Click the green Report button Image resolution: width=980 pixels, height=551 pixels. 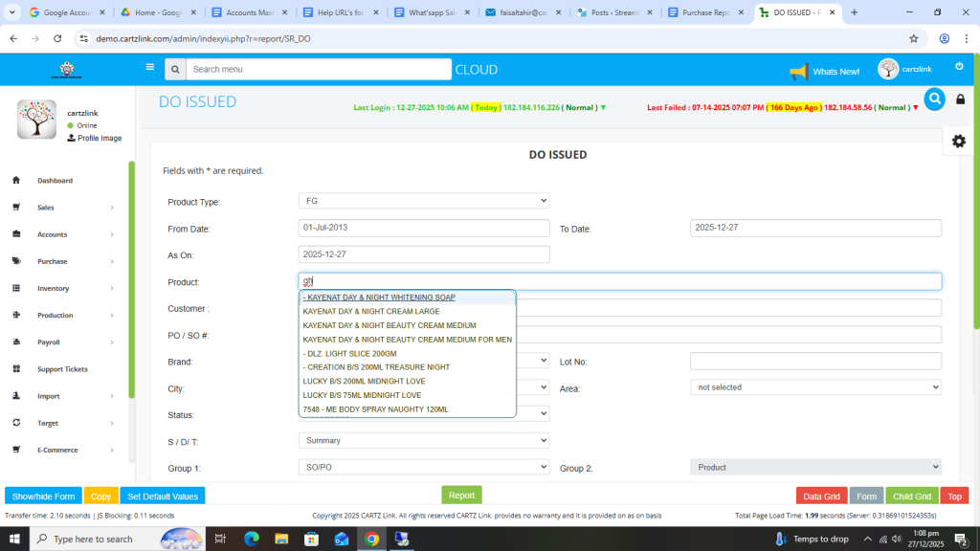[x=461, y=496]
